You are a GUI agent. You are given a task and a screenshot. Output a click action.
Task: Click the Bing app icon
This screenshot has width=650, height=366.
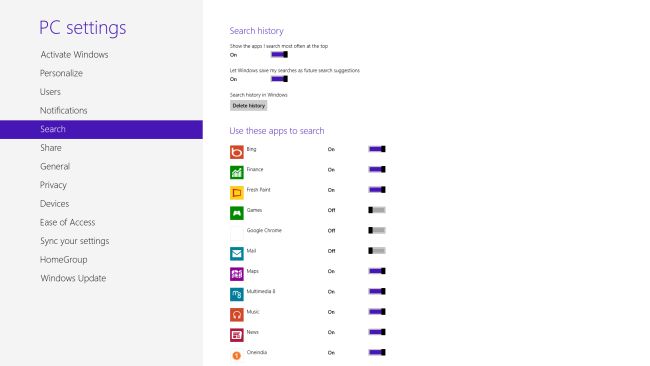pyautogui.click(x=237, y=152)
